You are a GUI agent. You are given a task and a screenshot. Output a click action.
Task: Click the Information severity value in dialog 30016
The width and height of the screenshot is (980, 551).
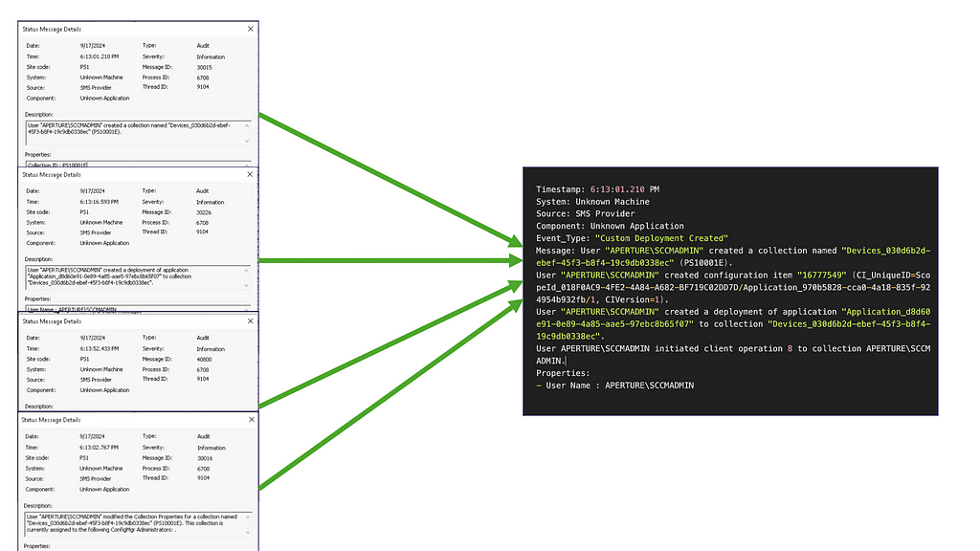212,448
